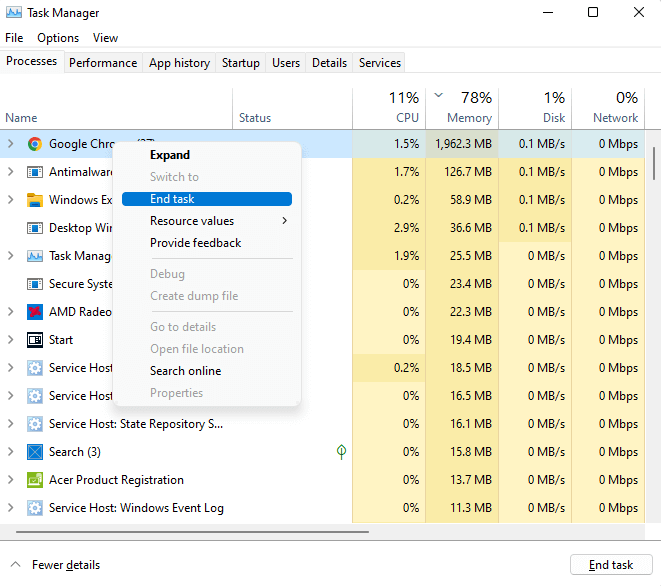Expand the Google Chrome process group
This screenshot has width=661, height=586.
point(10,144)
